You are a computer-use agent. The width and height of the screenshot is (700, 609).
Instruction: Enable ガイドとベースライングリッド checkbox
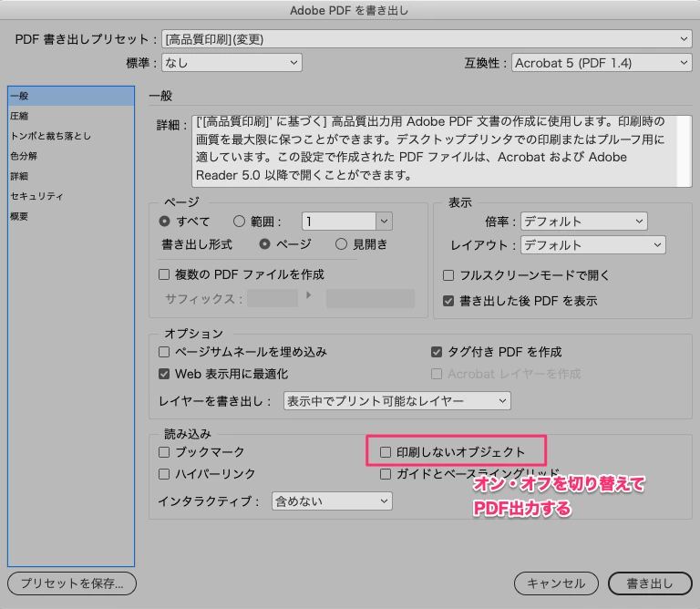[x=386, y=474]
